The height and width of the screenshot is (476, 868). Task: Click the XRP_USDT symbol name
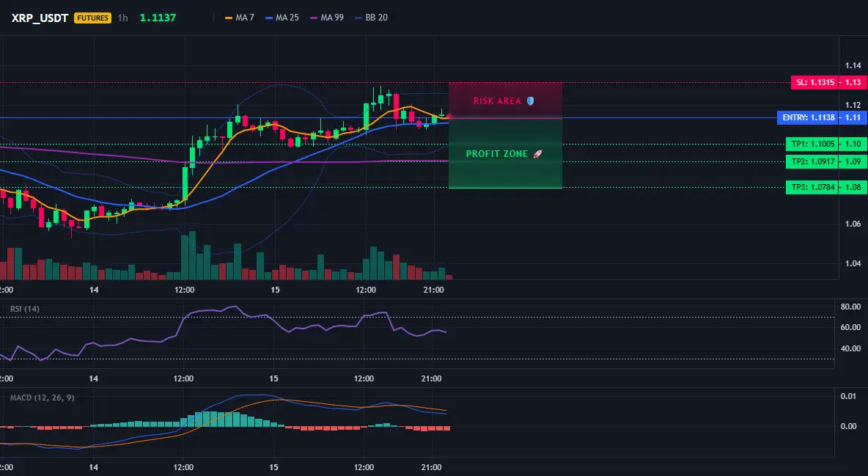(x=40, y=18)
